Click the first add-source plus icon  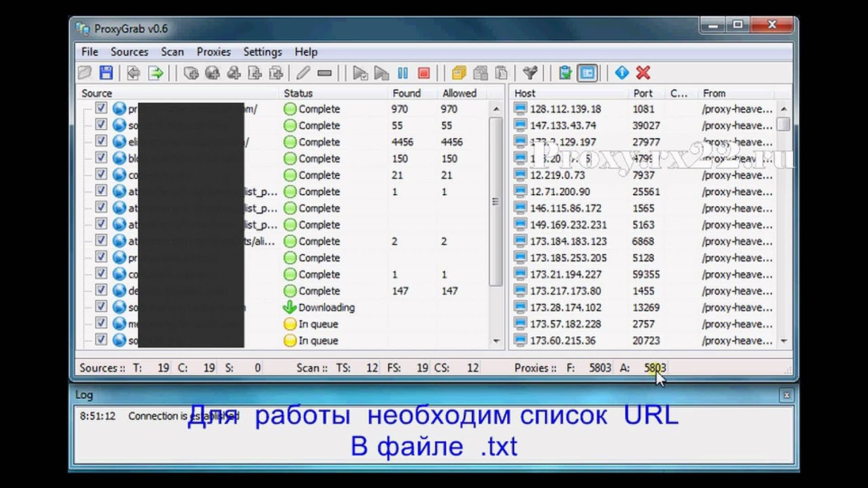191,73
